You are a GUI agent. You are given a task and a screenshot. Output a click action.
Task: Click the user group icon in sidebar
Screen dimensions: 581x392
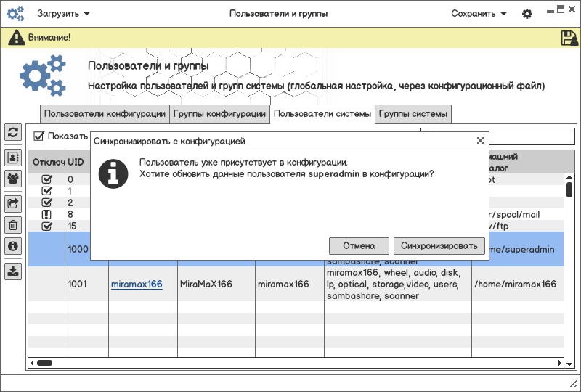coord(13,178)
